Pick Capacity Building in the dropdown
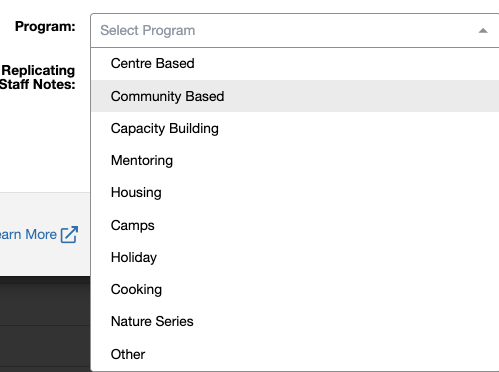Viewport: 499px width, 372px height. pos(295,128)
